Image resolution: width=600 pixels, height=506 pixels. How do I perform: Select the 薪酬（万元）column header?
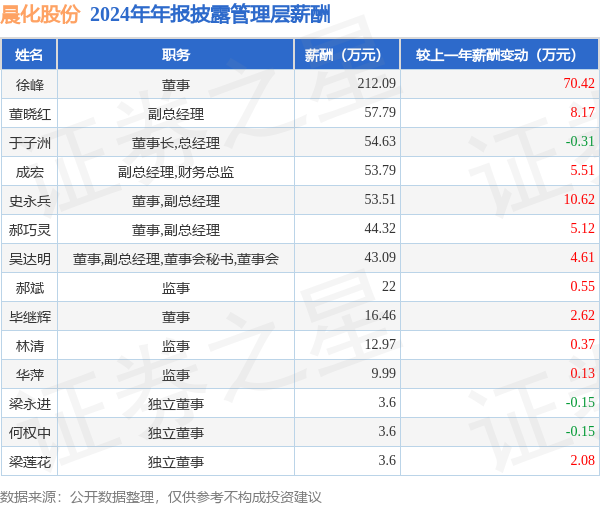(347, 55)
